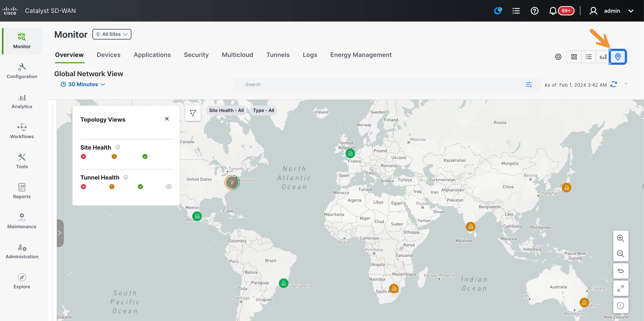Screen dimensions: 644x321
Task: Show Site Health info tooltip
Action: [118, 147]
